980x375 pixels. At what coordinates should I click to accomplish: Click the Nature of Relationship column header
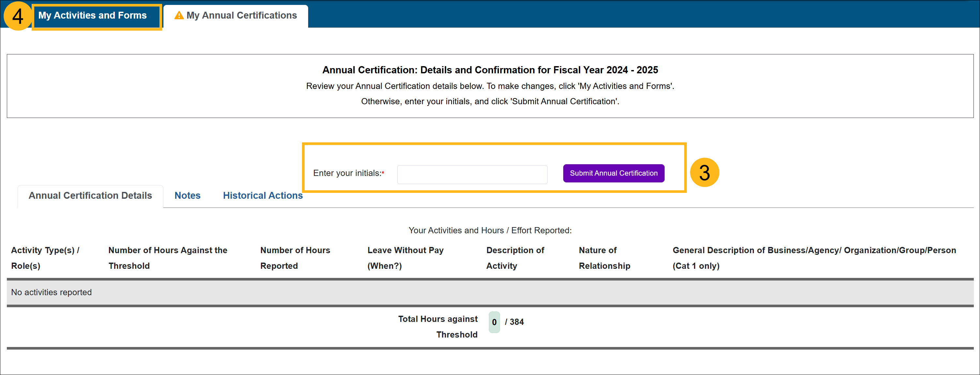(604, 258)
